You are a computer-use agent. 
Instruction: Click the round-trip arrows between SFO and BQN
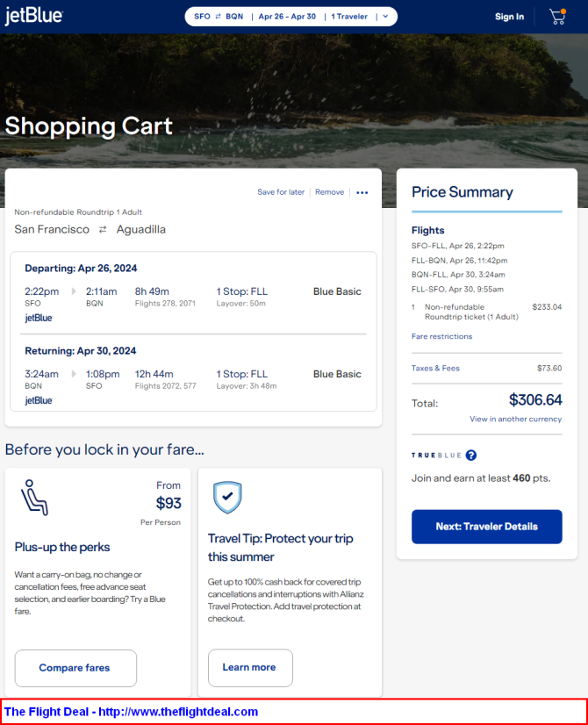click(218, 17)
